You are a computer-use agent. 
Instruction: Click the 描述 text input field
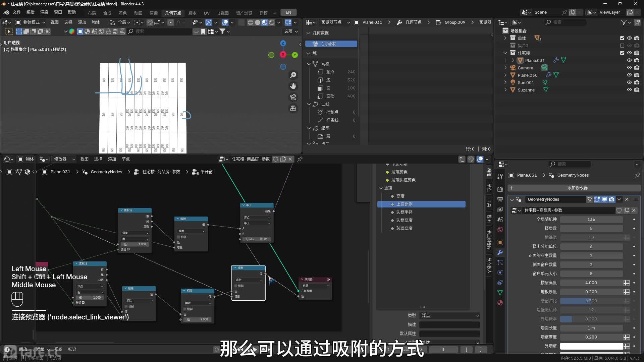pos(449,324)
